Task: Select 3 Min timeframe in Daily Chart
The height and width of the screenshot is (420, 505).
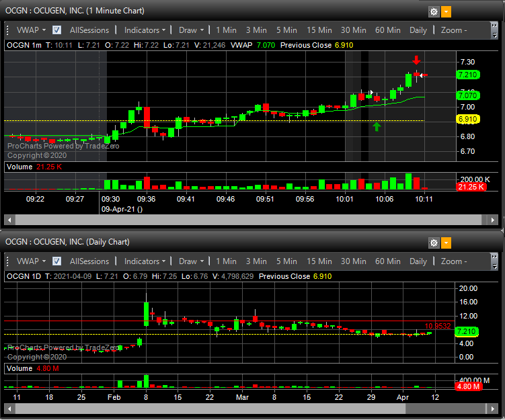Action: pos(256,261)
